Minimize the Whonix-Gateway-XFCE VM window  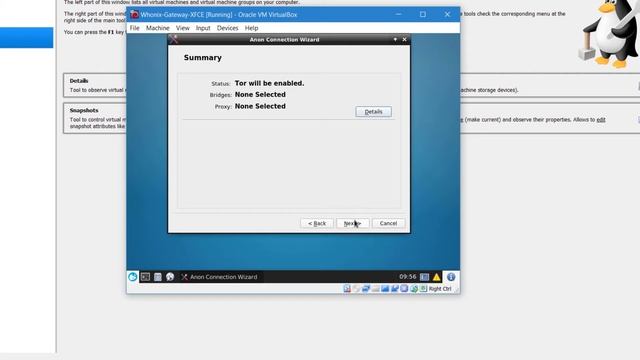point(398,14)
